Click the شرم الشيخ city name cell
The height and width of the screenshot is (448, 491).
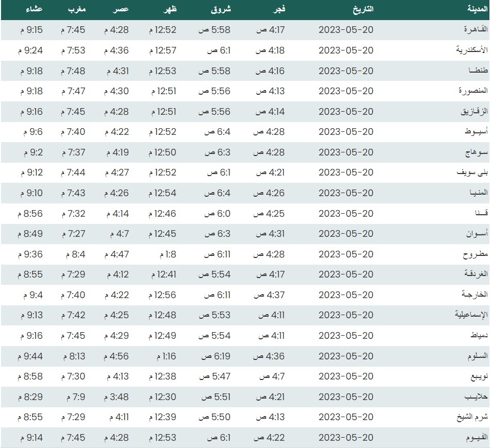[469, 418]
